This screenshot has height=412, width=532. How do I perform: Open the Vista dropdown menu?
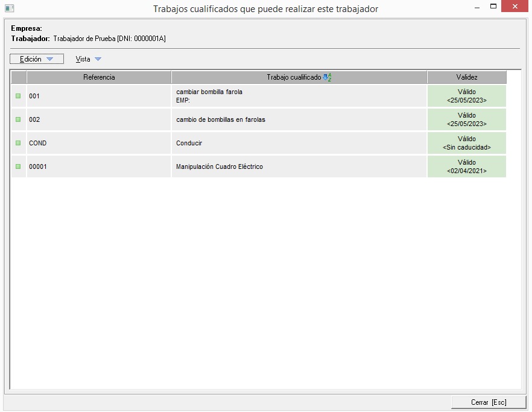(88, 59)
